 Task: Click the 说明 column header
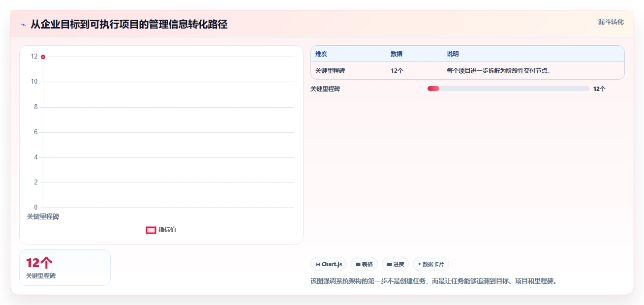453,54
